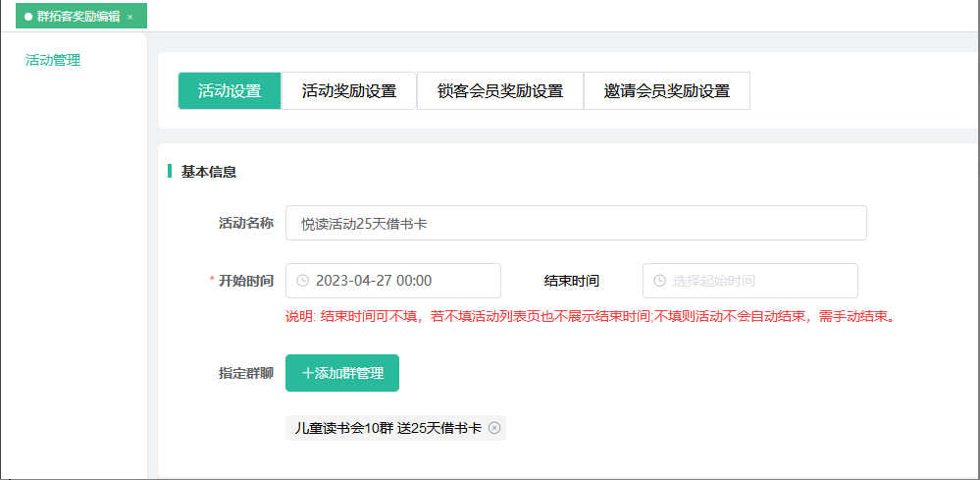The image size is (980, 480).
Task: Click the clock icon in the end time field
Action: point(659,281)
